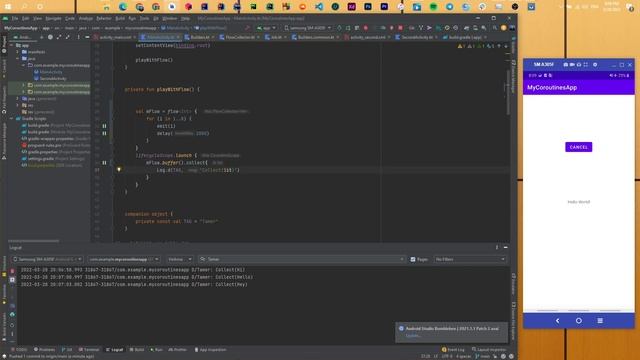Click the Update link in Bumblebee notification
This screenshot has height=360, width=640.
pos(413,336)
